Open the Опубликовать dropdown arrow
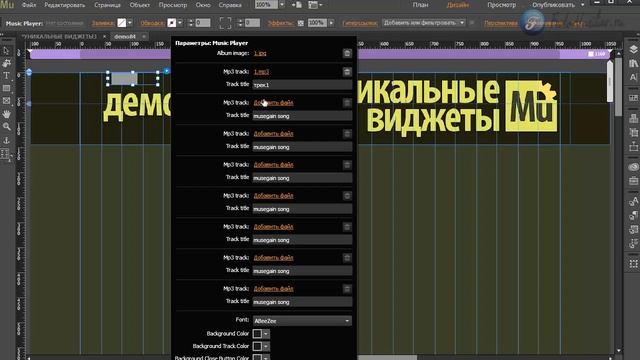This screenshot has width=640, height=360. pos(582,5)
